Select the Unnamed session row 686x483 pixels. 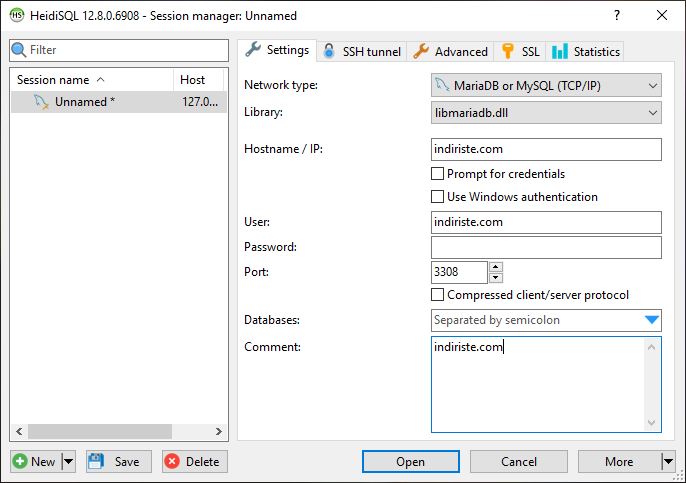[x=119, y=102]
